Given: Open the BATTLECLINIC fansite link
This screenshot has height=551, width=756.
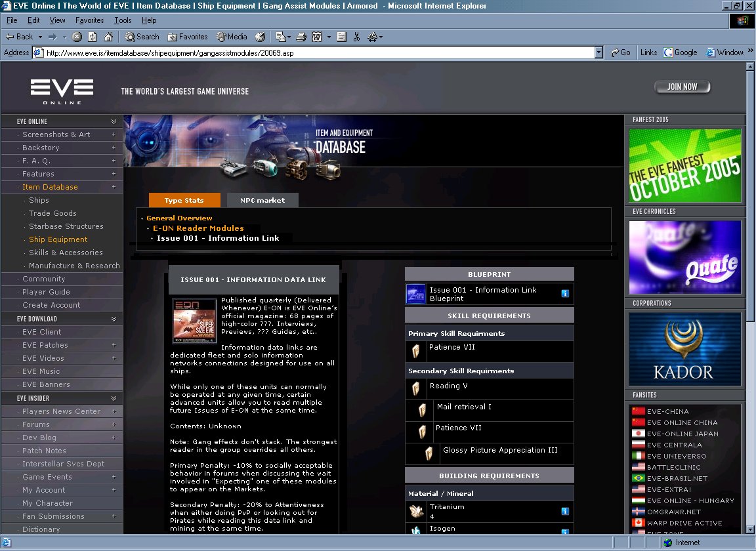Looking at the screenshot, I should (673, 467).
